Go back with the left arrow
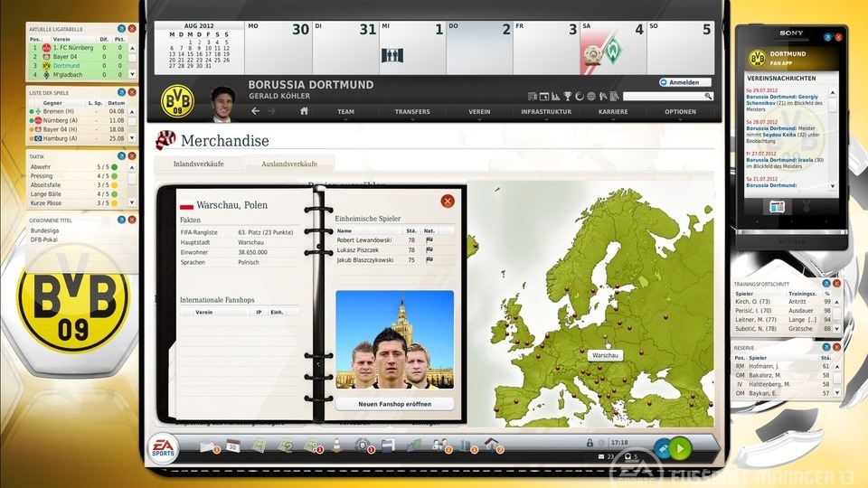 click(x=256, y=111)
